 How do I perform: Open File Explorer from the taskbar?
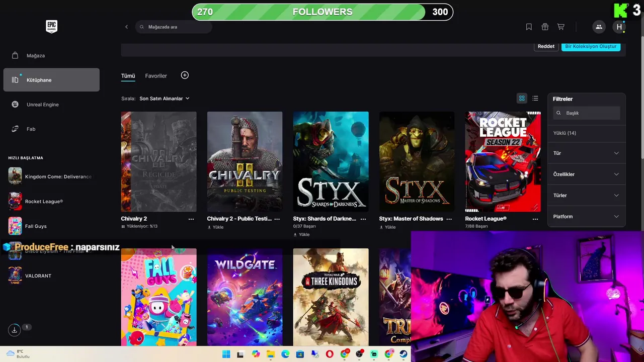tap(271, 354)
